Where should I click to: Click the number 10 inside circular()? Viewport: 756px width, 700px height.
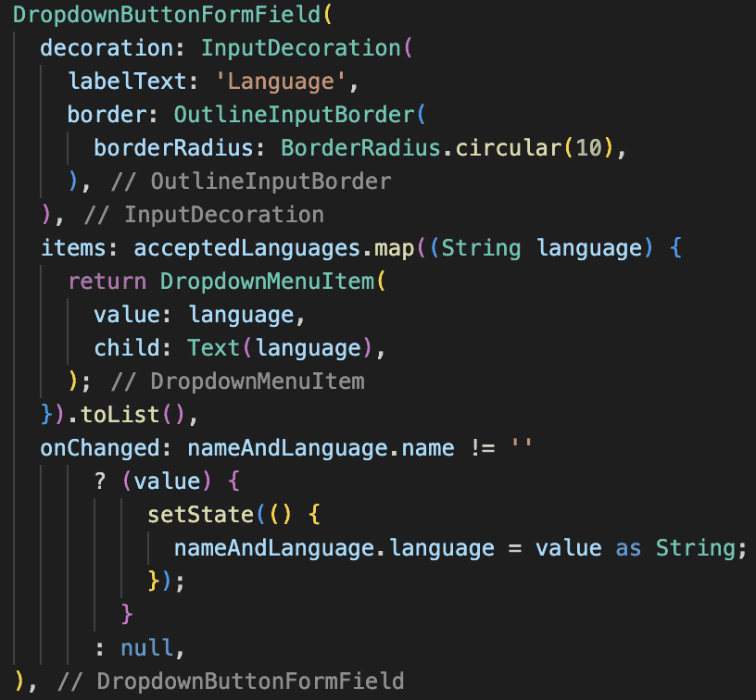tap(588, 147)
